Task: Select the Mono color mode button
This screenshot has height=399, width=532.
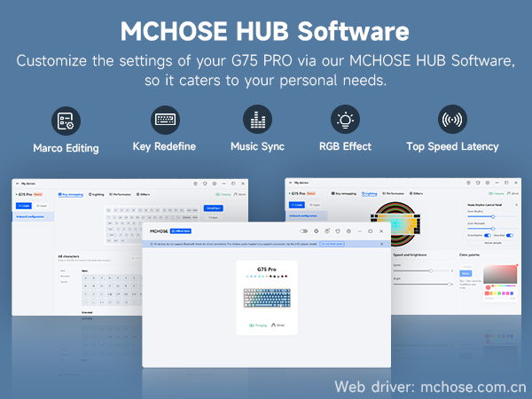Action: tap(465, 273)
